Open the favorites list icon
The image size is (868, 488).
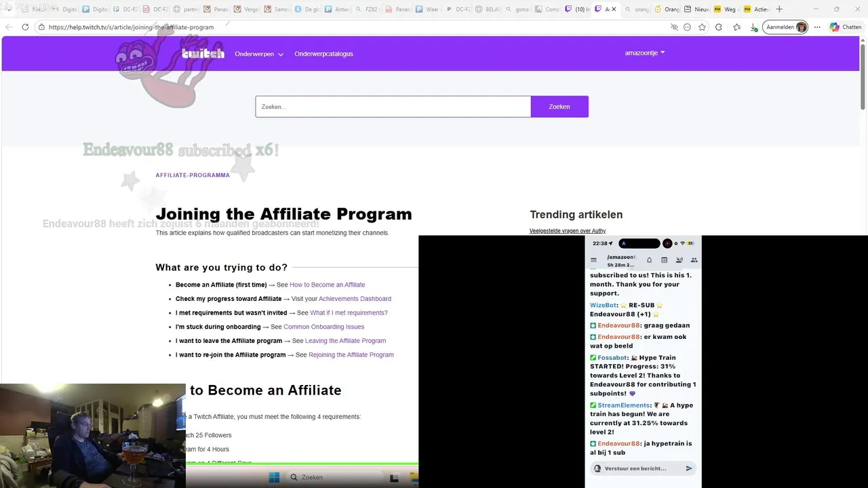tap(736, 27)
